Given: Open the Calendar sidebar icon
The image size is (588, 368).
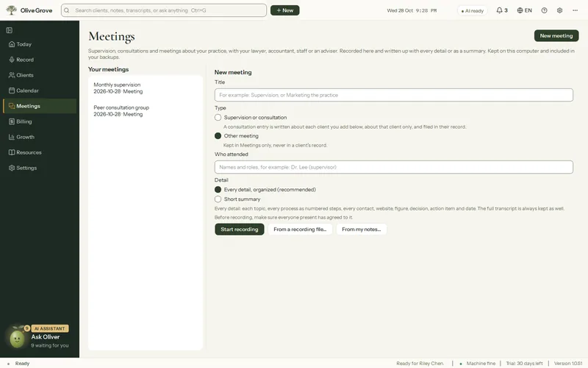Looking at the screenshot, I should 12,91.
